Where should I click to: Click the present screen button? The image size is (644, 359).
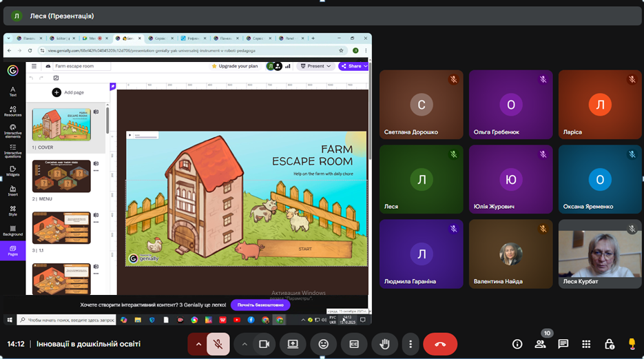pyautogui.click(x=293, y=344)
